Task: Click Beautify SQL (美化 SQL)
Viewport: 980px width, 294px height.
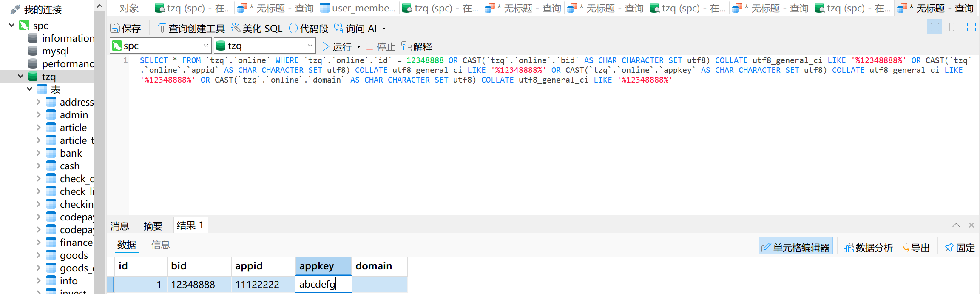Action: (257, 29)
